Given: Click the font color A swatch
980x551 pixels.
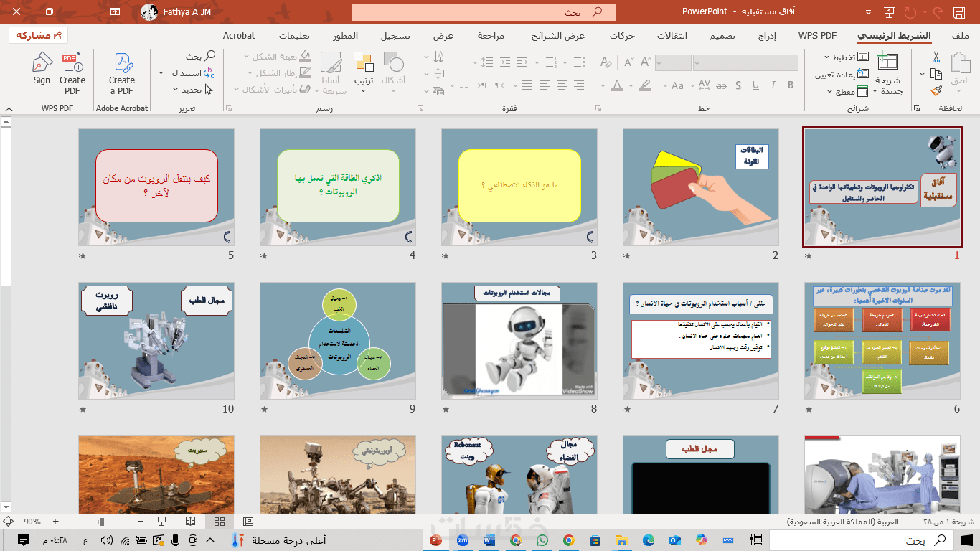Looking at the screenshot, I should click(617, 85).
